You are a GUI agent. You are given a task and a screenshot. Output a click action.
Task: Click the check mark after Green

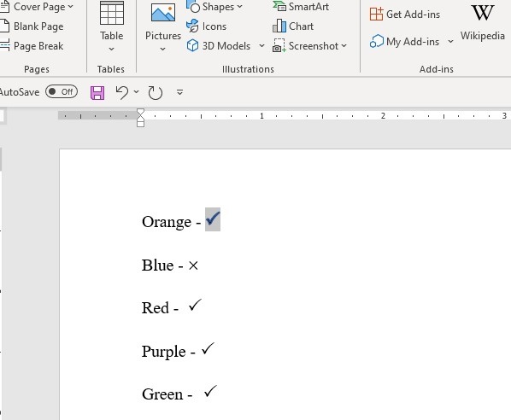click(210, 391)
